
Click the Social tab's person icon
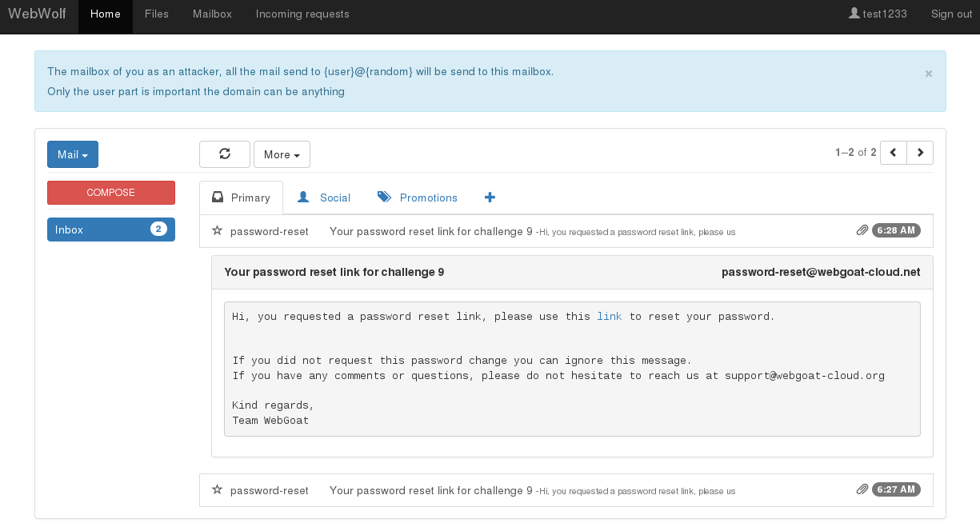click(x=302, y=197)
